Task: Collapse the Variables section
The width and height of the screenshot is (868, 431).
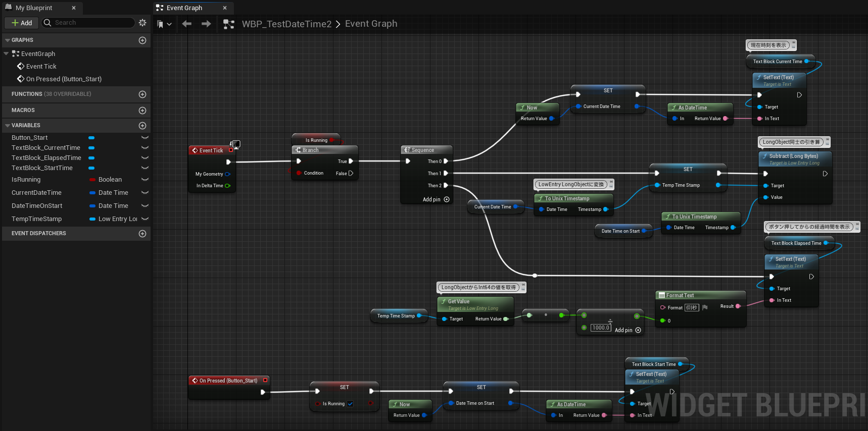Action: pyautogui.click(x=7, y=126)
